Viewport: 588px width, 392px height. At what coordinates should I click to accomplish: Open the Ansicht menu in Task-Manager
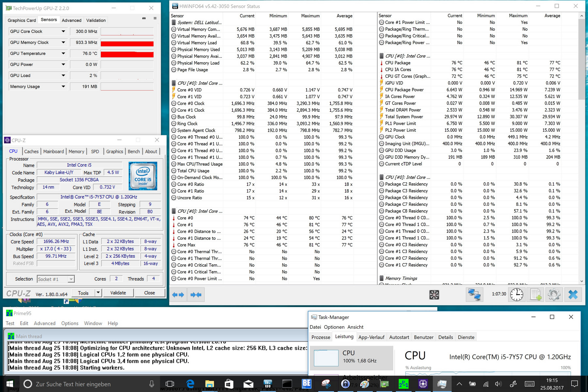(355, 327)
